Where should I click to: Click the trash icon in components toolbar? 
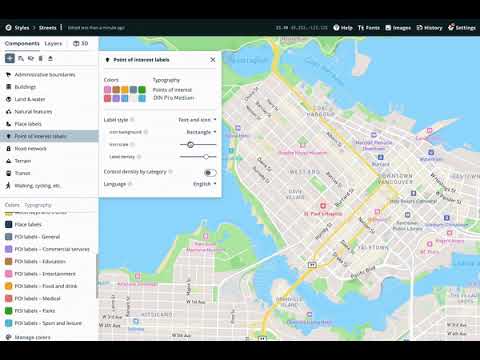coord(41,59)
